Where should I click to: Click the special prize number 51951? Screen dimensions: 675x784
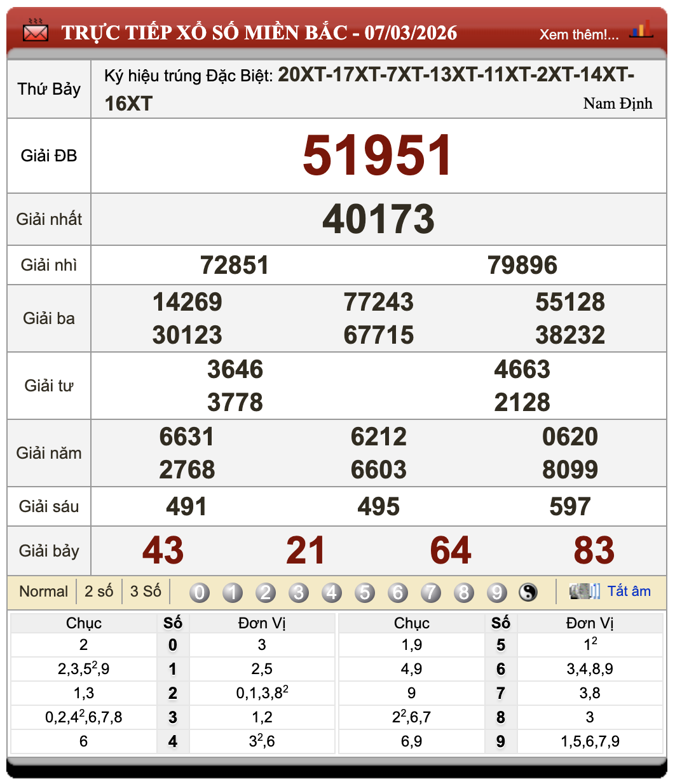378,155
